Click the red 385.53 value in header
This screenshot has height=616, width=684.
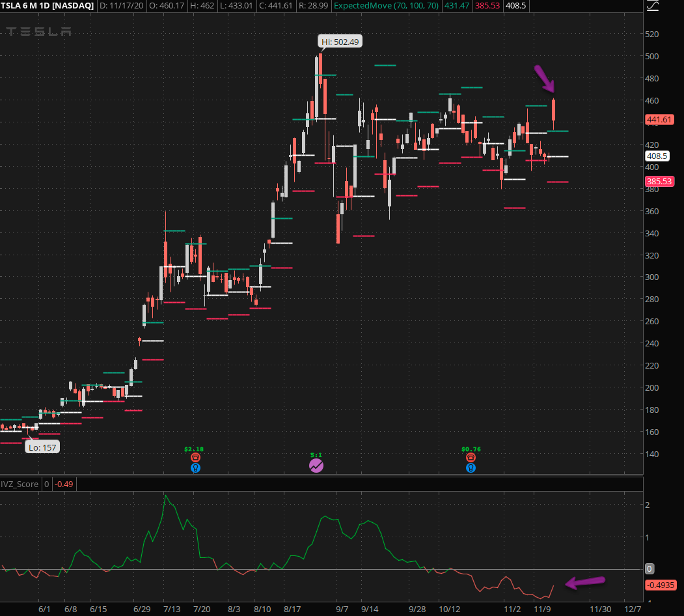[x=487, y=6]
